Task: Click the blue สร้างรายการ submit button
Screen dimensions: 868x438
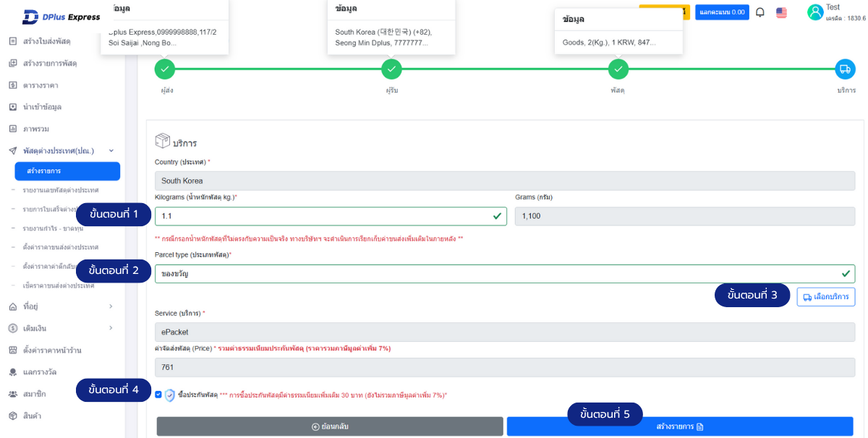Action: coord(679,426)
